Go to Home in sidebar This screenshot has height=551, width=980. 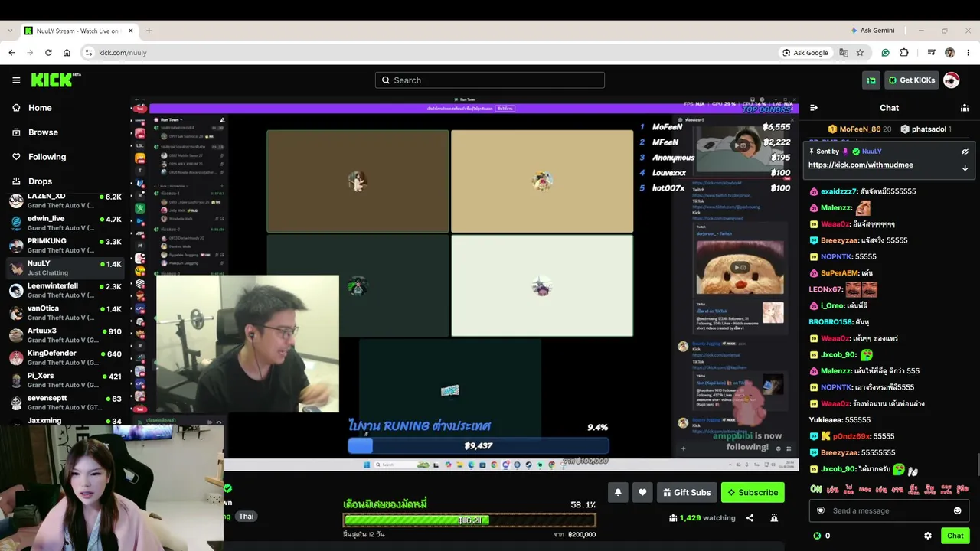point(40,108)
